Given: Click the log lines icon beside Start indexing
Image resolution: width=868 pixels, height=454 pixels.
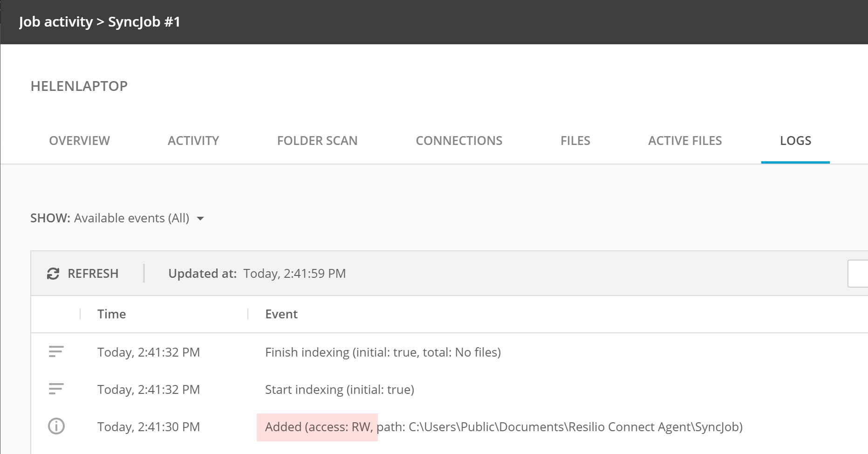Looking at the screenshot, I should [56, 389].
